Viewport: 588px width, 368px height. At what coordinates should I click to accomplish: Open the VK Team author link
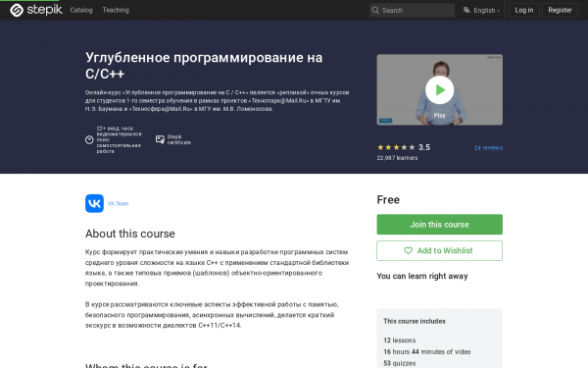(x=118, y=203)
